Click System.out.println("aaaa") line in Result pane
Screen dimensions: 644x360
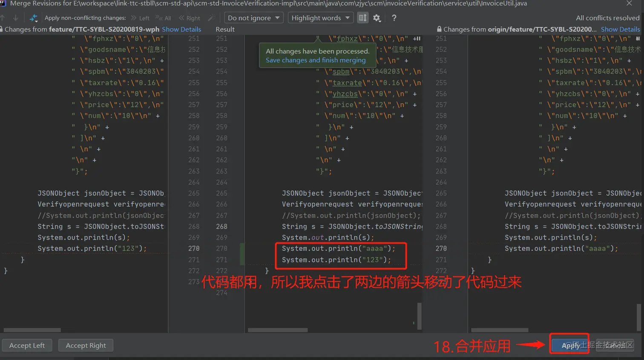(339, 249)
